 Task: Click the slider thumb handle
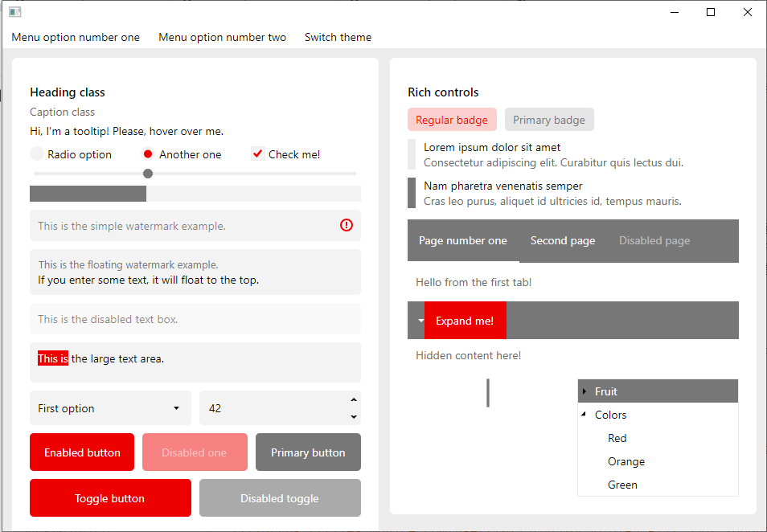148,174
